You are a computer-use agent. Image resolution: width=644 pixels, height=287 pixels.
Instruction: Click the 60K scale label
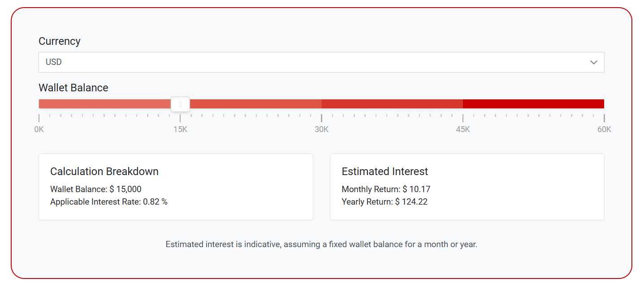pos(604,130)
